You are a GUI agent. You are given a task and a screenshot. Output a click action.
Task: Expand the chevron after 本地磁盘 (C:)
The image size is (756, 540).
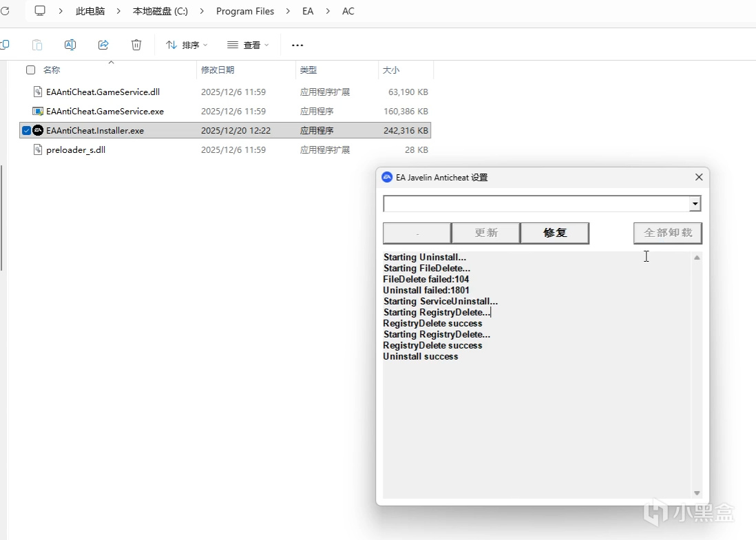point(202,10)
